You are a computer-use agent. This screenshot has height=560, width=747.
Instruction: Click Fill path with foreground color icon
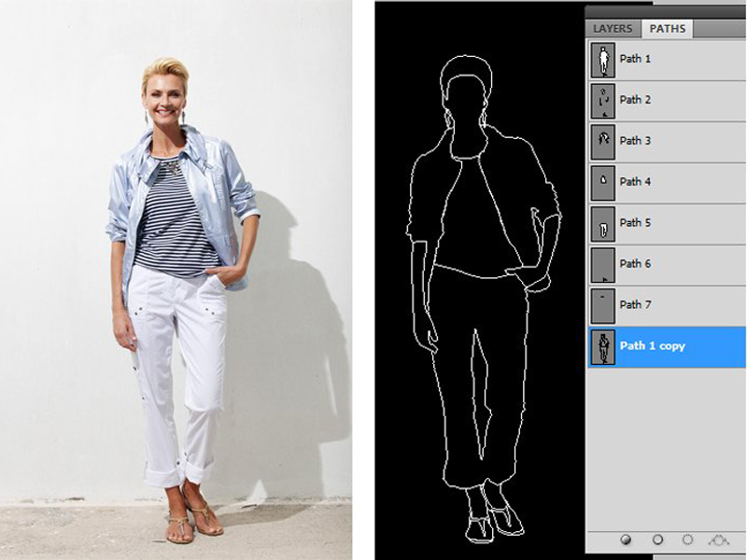click(627, 539)
